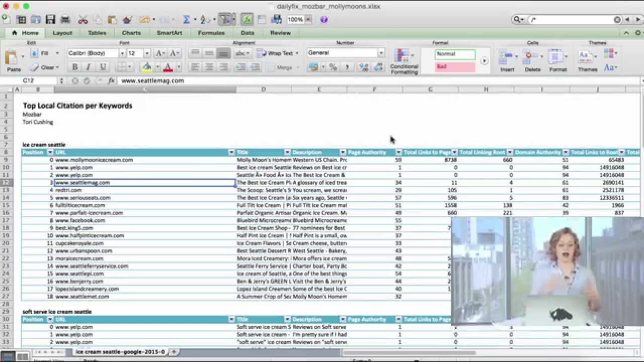Image resolution: width=644 pixels, height=362 pixels.
Task: Open the 100% zoom dropdown
Action: coord(308,20)
